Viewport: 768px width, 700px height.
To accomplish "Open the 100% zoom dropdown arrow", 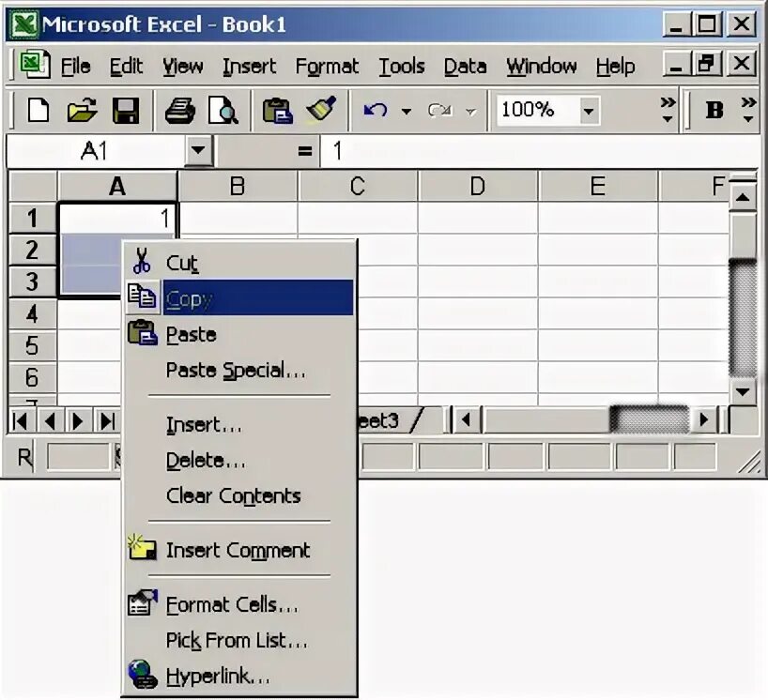I will (589, 111).
